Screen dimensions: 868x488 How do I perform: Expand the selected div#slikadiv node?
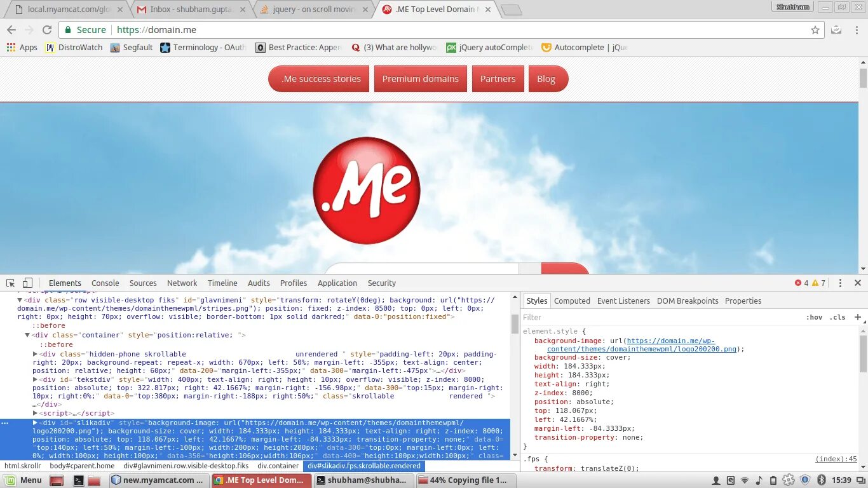tap(36, 423)
